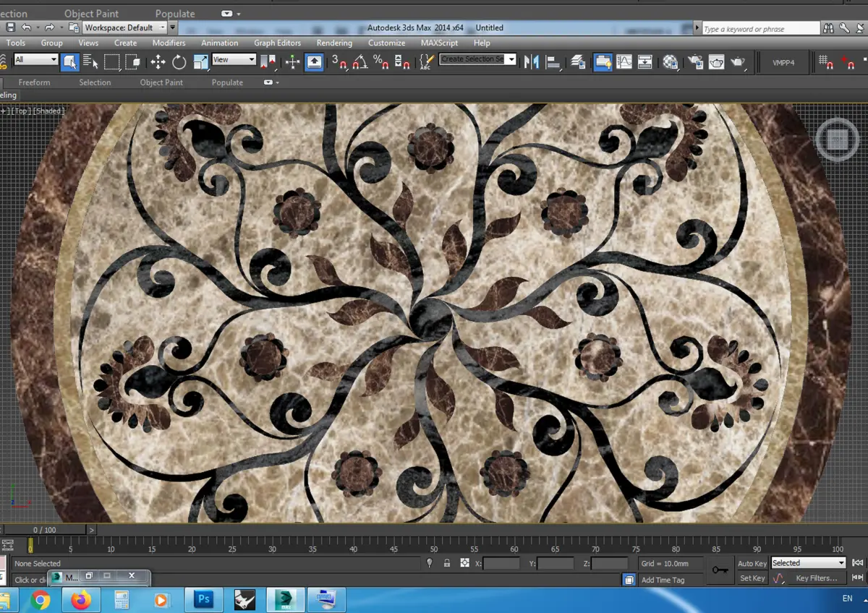868x613 pixels.
Task: Enable Auto Key animation mode
Action: click(x=752, y=563)
